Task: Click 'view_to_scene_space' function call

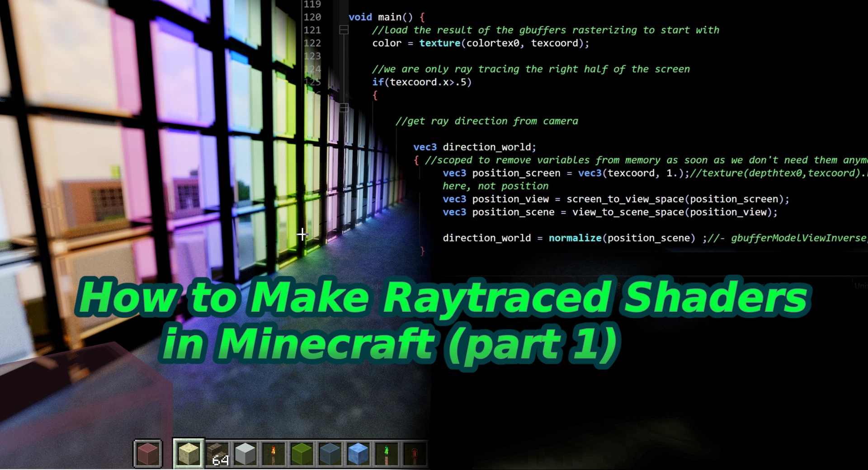Action: pyautogui.click(x=628, y=212)
